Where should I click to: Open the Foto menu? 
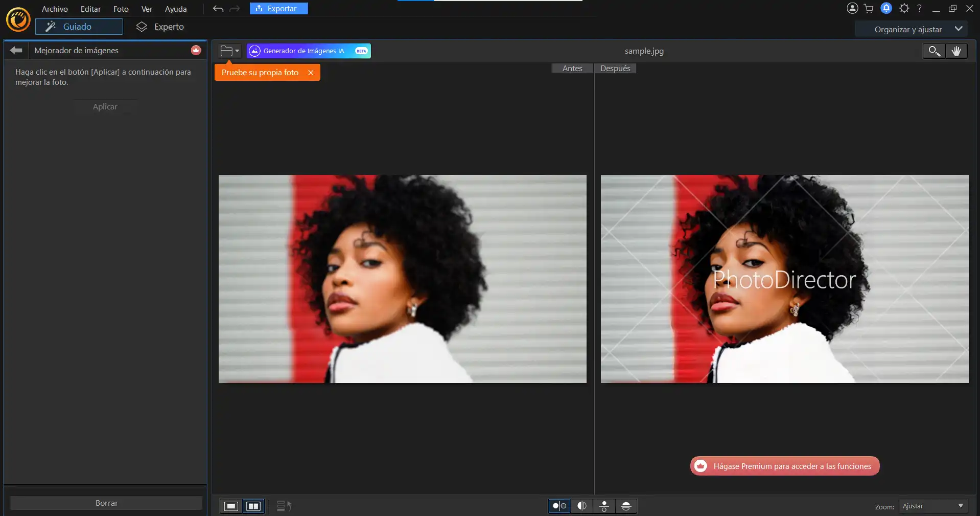[x=121, y=9]
